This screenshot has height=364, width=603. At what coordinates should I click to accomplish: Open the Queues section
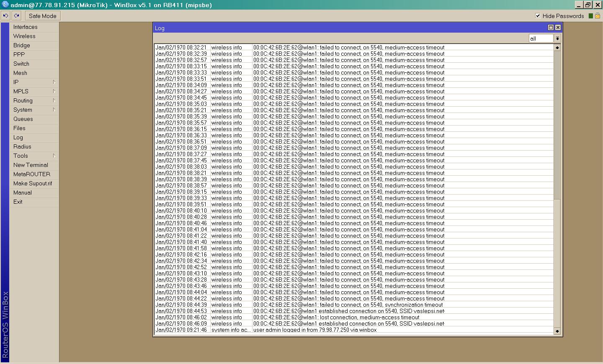click(x=24, y=119)
